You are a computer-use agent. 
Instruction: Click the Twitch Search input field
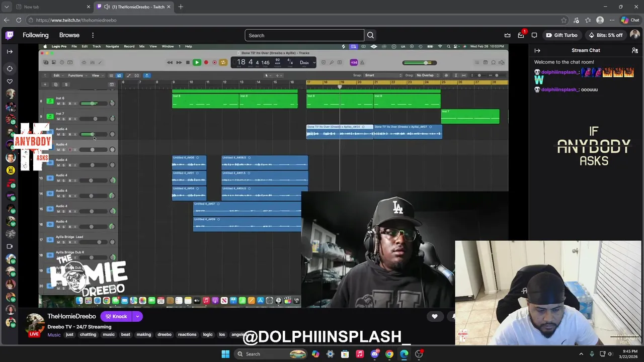(x=304, y=35)
